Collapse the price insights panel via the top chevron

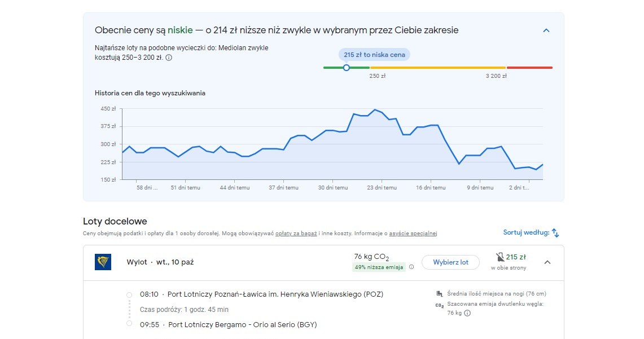[546, 30]
